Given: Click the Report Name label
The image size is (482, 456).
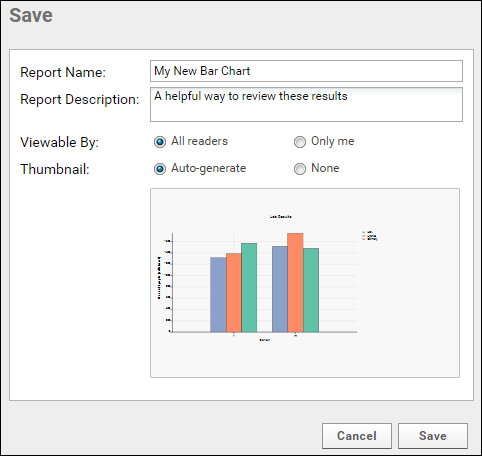Looking at the screenshot, I should pyautogui.click(x=63, y=72).
